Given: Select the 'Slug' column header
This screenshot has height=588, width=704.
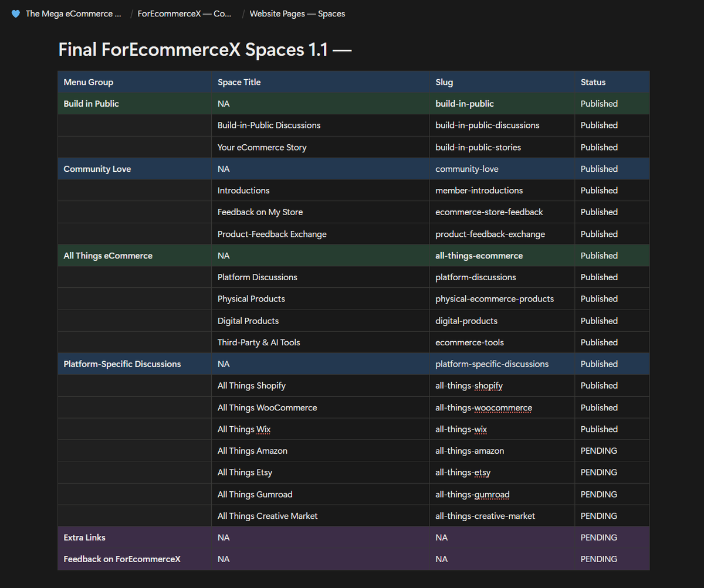Looking at the screenshot, I should [x=502, y=82].
